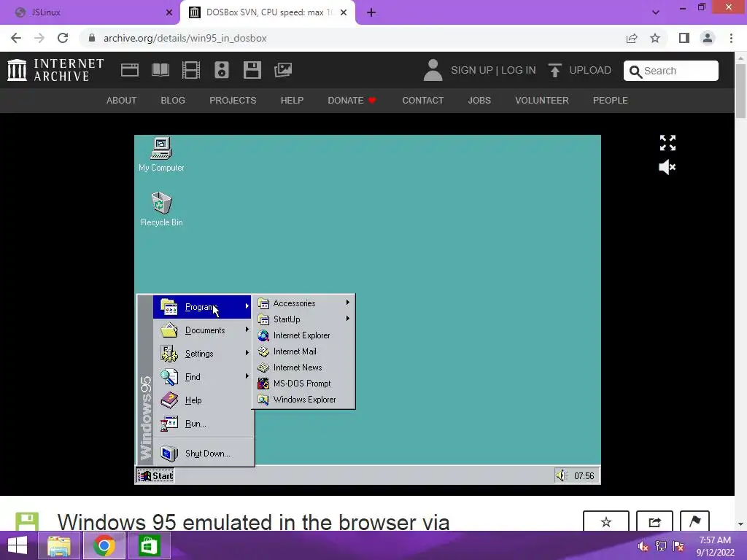Click the user avatar icon
Image resolution: width=747 pixels, height=560 pixels.
click(433, 70)
